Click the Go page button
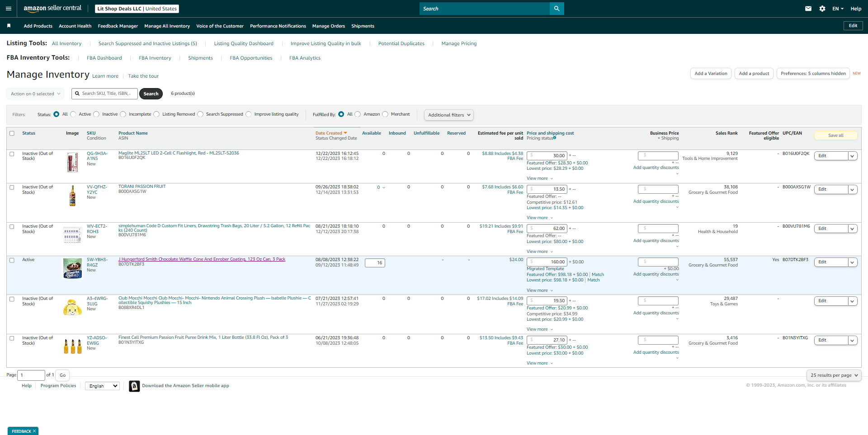 [62, 375]
